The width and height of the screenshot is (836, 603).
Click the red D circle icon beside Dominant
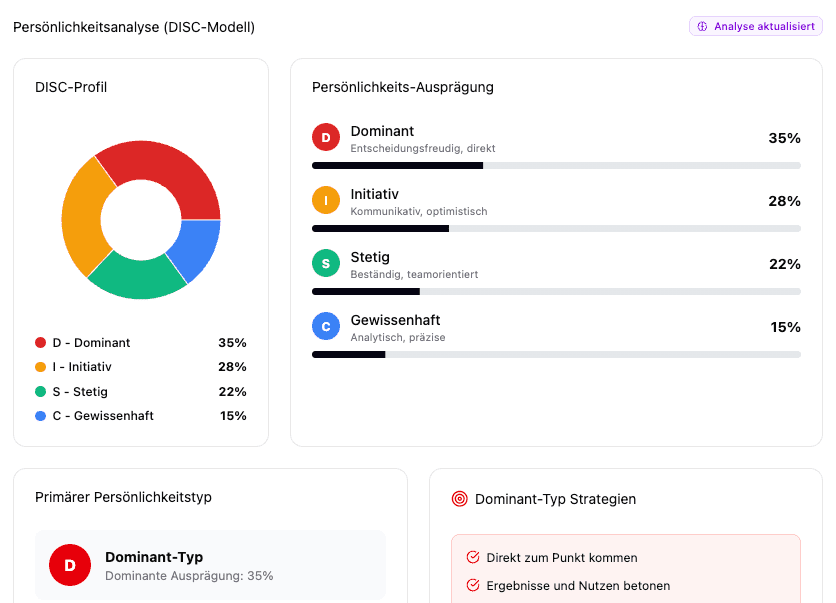tap(326, 138)
